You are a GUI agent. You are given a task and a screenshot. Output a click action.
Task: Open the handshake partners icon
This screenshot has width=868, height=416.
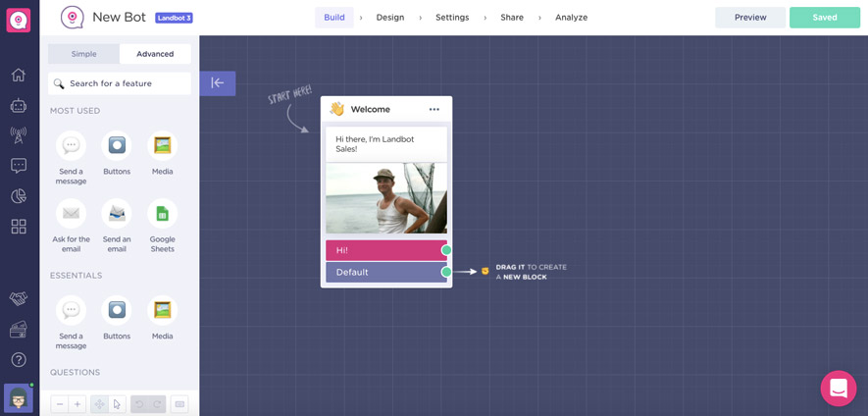pos(19,299)
